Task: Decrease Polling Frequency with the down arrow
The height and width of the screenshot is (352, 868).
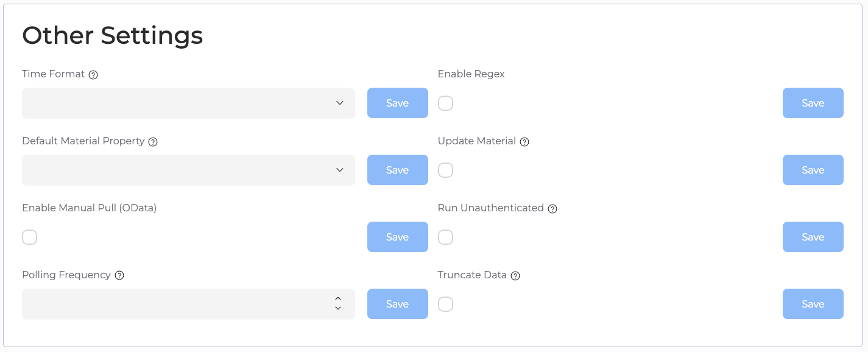Action: [338, 309]
